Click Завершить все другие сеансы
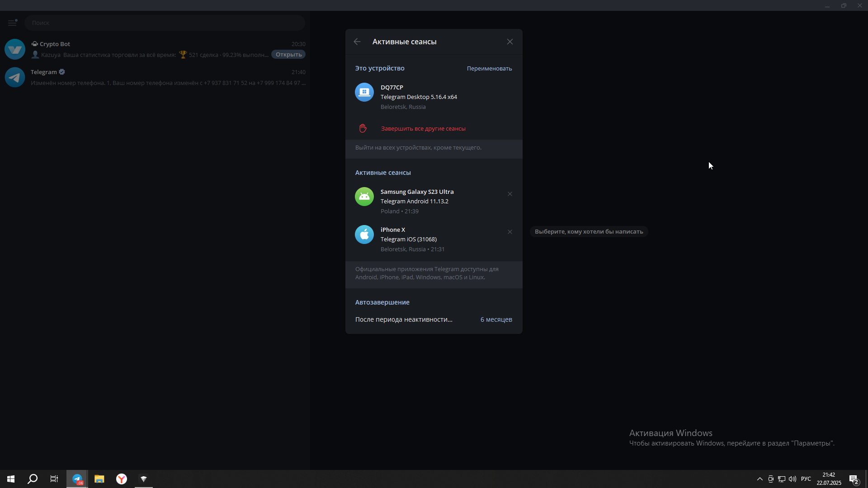Screen dimensions: 868x488 tap(423, 129)
